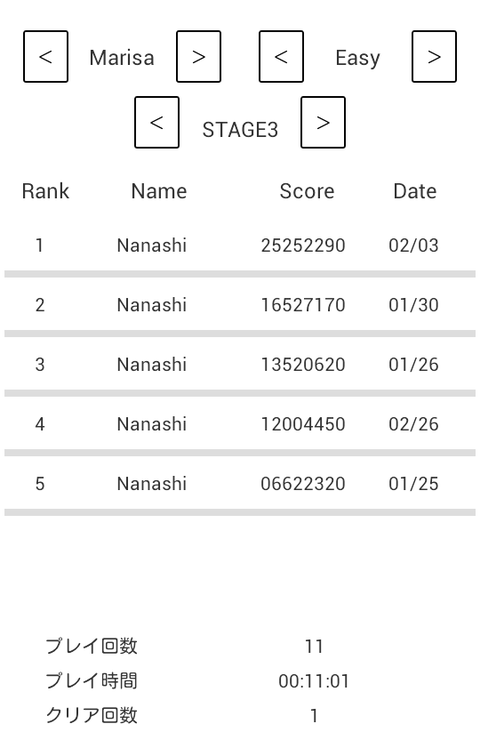The height and width of the screenshot is (740, 480).
Task: Go to stage after STAGE3
Action: tap(323, 123)
